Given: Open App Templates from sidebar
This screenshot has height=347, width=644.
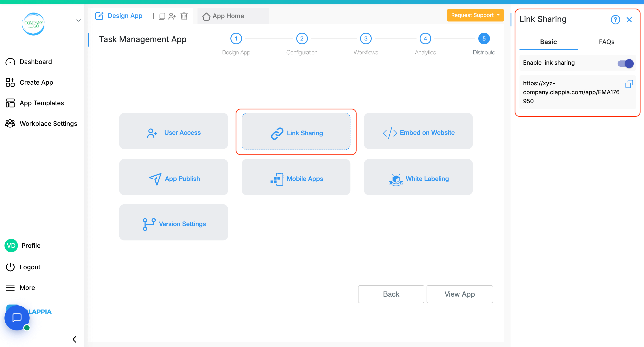Looking at the screenshot, I should click(x=42, y=103).
